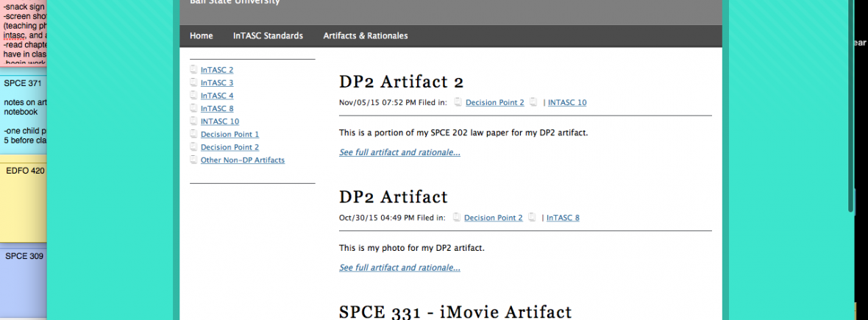Click the page icon beside InTASC 2
868x320 pixels.
point(193,70)
